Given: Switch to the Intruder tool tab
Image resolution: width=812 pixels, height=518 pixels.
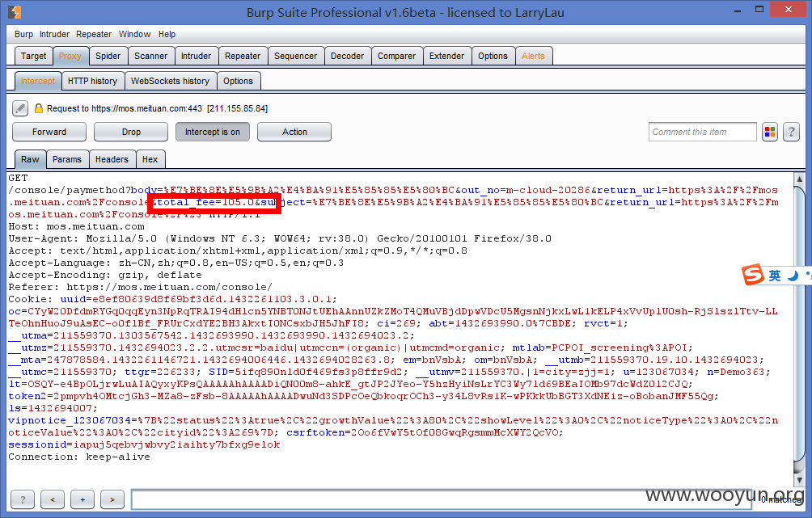Looking at the screenshot, I should (x=196, y=56).
